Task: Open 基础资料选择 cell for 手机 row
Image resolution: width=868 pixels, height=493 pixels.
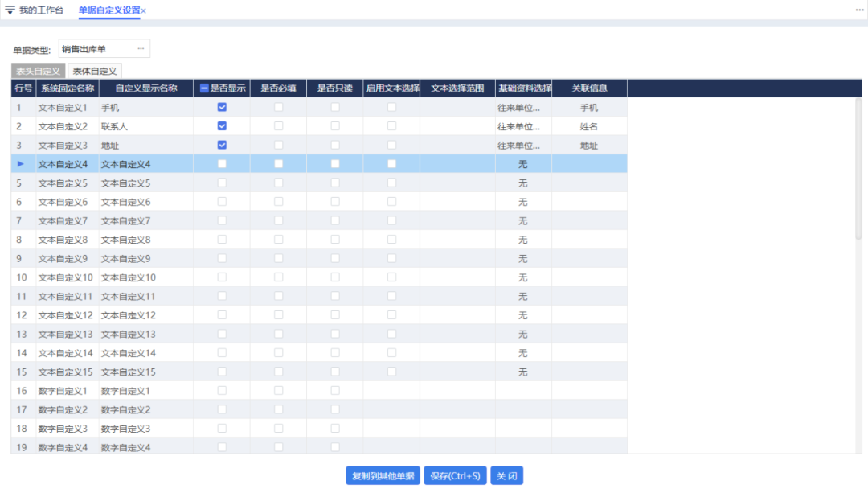Action: coord(522,107)
